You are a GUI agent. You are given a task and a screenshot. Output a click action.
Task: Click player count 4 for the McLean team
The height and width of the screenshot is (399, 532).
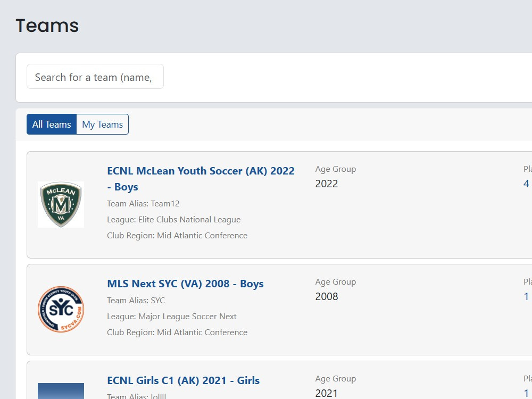tap(526, 184)
